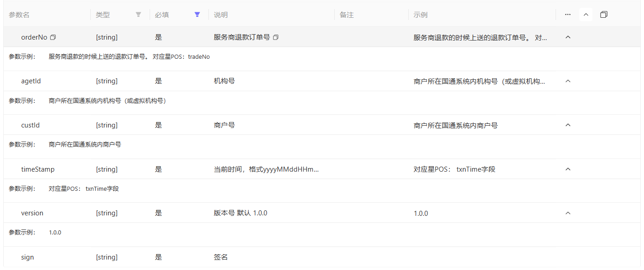This screenshot has width=644, height=270.
Task: Collapse the agetId row example
Action: [x=568, y=81]
